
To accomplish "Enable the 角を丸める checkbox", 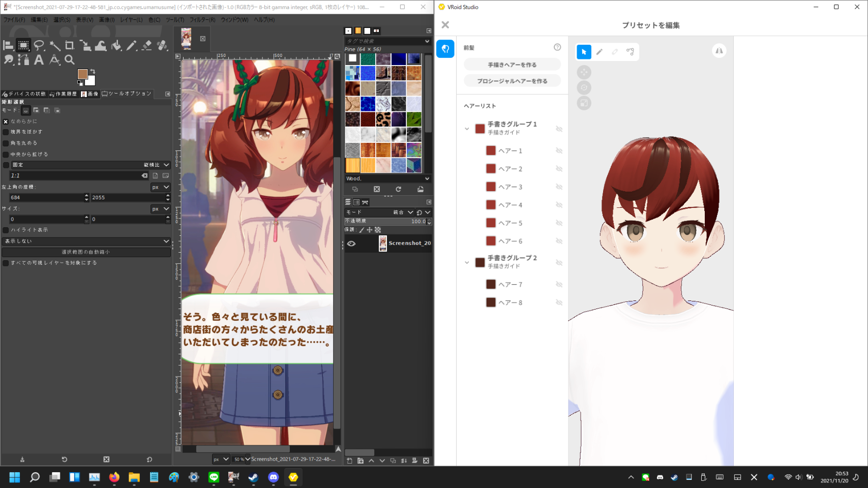I will click(x=6, y=143).
